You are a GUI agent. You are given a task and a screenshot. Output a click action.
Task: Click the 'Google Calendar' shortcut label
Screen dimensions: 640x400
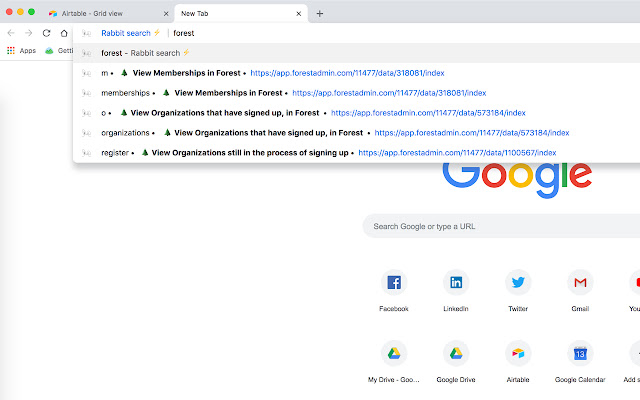(580, 380)
